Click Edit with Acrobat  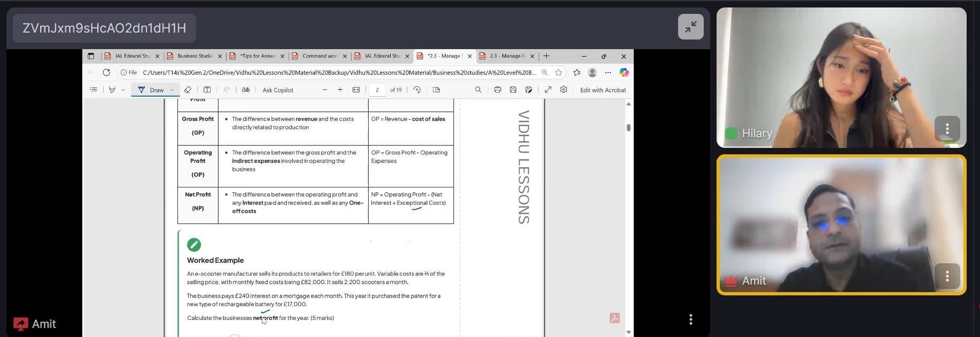coord(603,90)
